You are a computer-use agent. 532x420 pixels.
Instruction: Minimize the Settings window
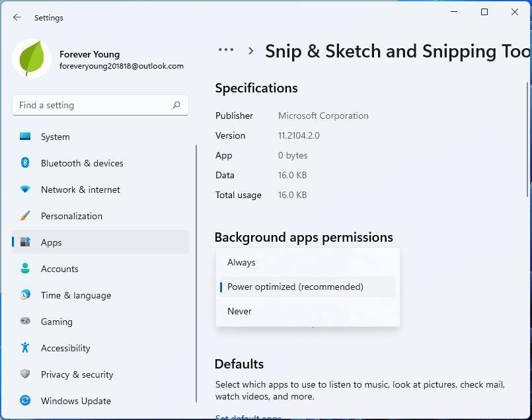click(454, 12)
